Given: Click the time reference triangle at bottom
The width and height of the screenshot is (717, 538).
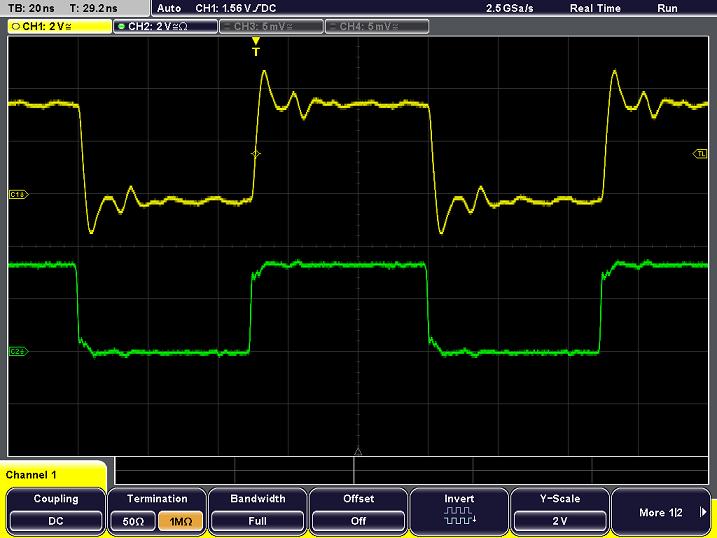Looking at the screenshot, I should pyautogui.click(x=357, y=452).
